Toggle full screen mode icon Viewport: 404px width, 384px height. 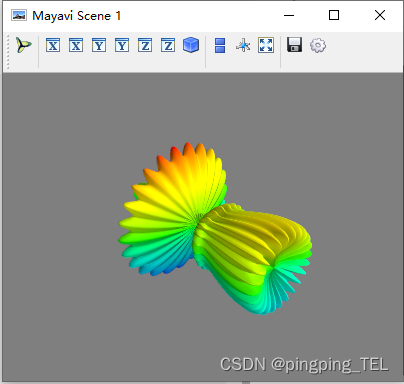[266, 45]
